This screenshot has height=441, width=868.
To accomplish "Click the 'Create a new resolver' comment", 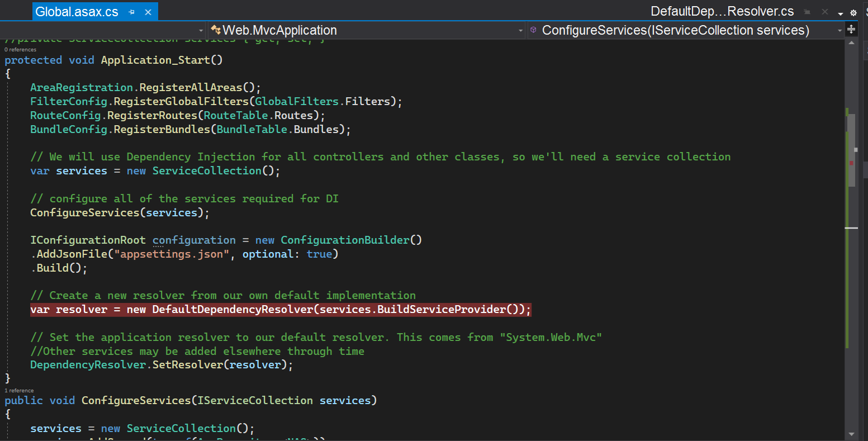I will 223,296.
